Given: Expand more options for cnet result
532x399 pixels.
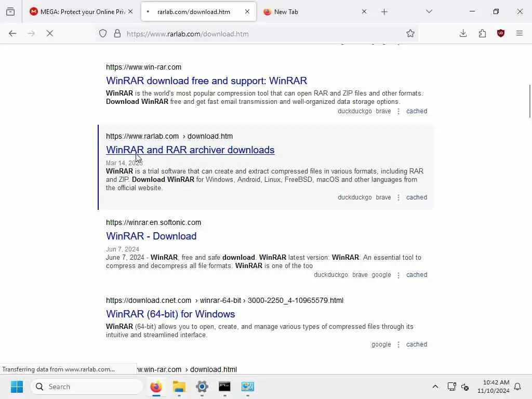Looking at the screenshot, I should 398,345.
